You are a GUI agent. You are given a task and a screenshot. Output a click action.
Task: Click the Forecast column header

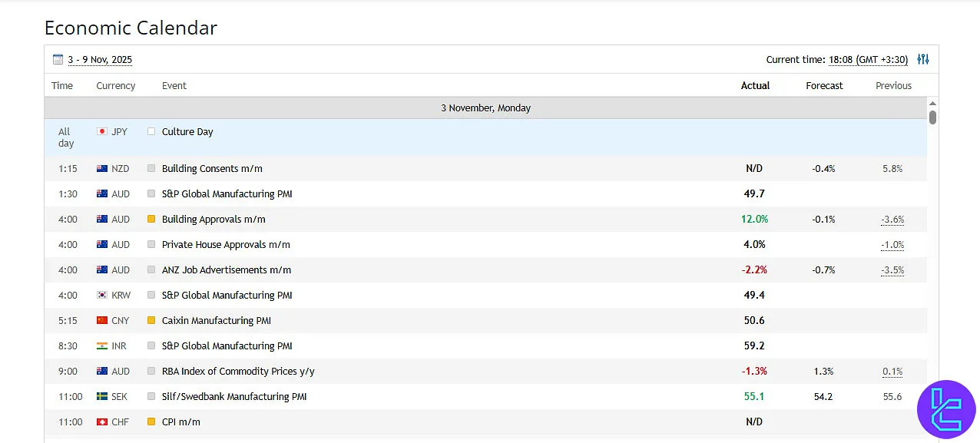point(824,86)
